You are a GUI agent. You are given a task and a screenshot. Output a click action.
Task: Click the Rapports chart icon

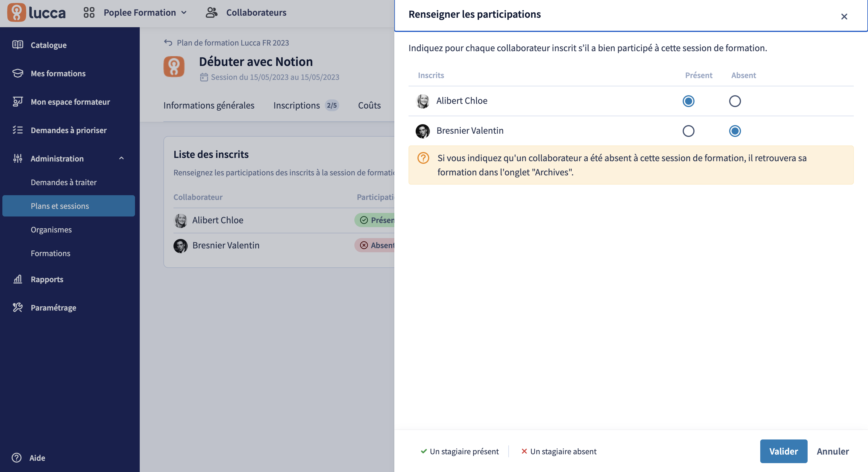[18, 279]
